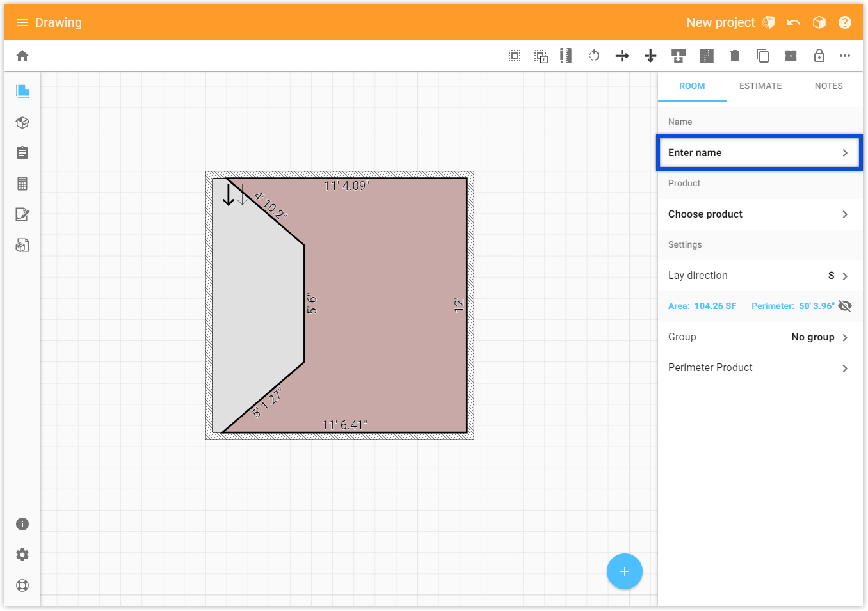This screenshot has height=611, width=868.
Task: Go to the home screen icon
Action: [22, 56]
